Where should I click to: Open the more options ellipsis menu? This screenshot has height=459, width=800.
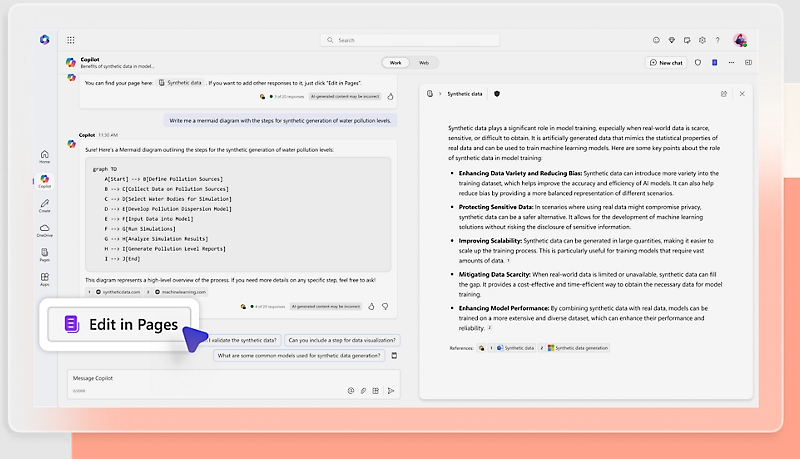coord(731,63)
